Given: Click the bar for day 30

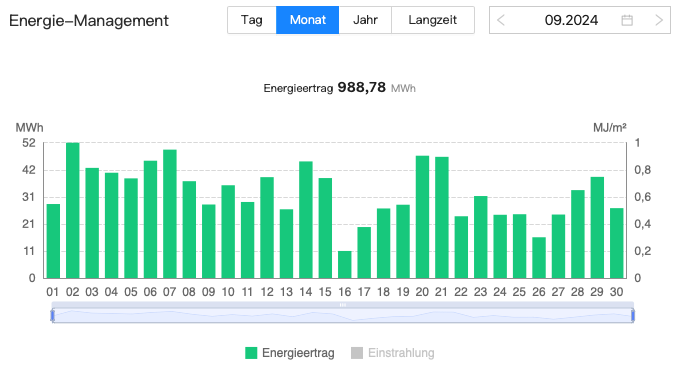Looking at the screenshot, I should [x=616, y=243].
